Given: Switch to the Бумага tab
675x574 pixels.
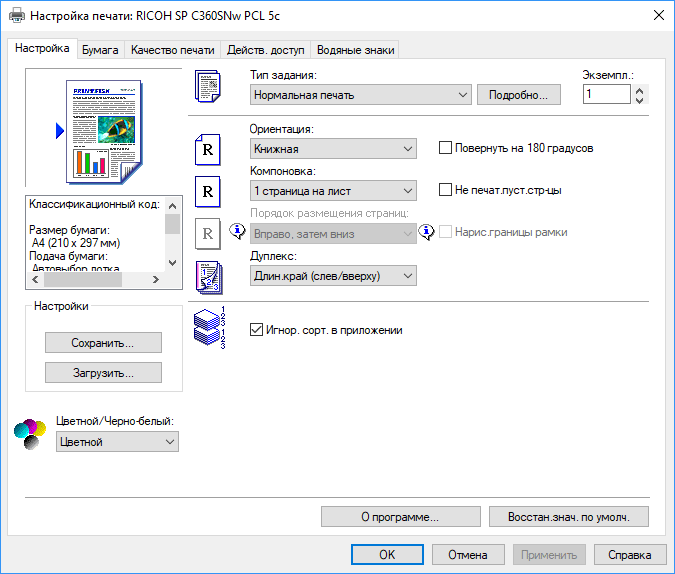Looking at the screenshot, I should [100, 50].
